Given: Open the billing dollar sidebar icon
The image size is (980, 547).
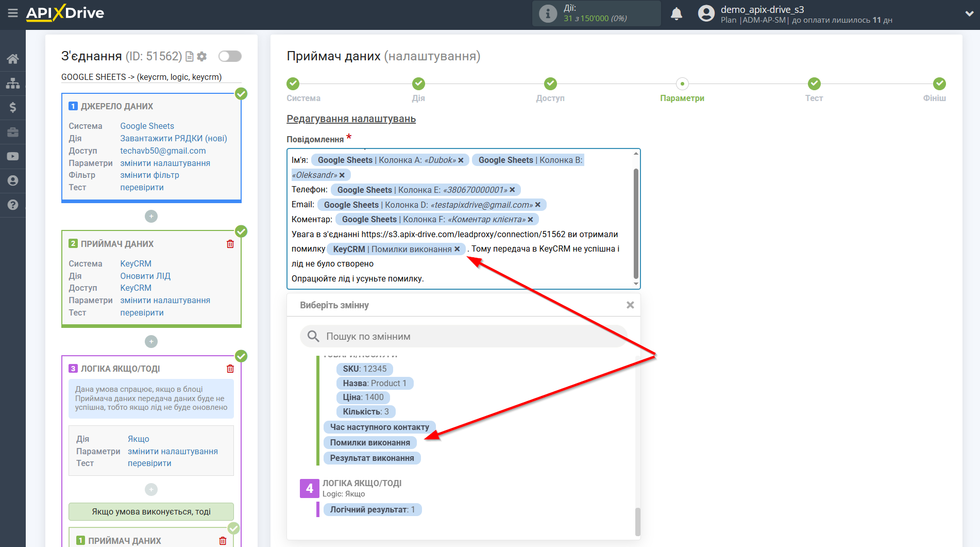Looking at the screenshot, I should [x=13, y=107].
